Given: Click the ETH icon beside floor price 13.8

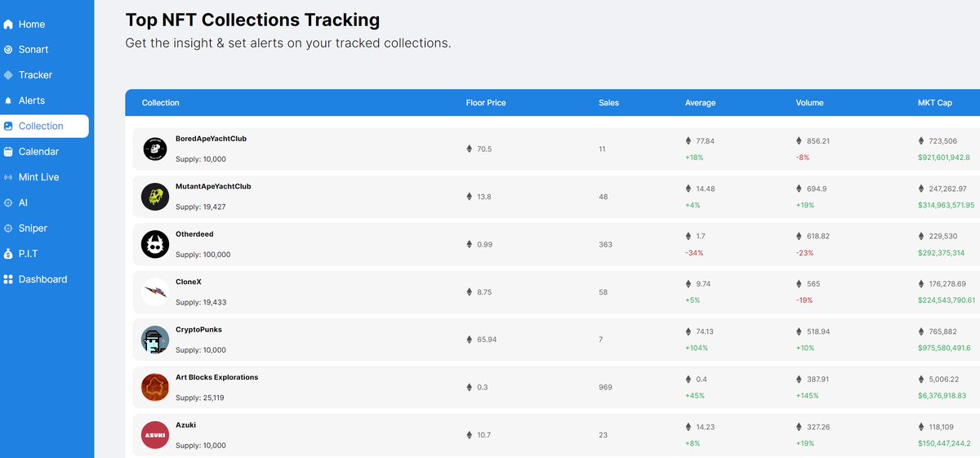Looking at the screenshot, I should 469,197.
